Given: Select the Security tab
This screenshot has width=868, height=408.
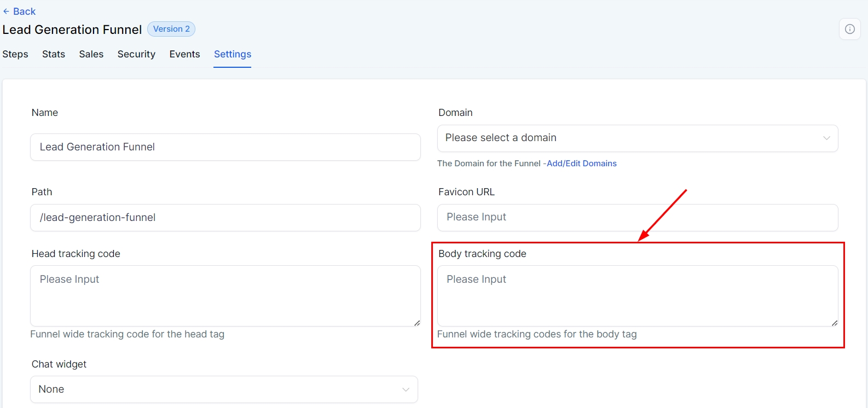Looking at the screenshot, I should (136, 54).
